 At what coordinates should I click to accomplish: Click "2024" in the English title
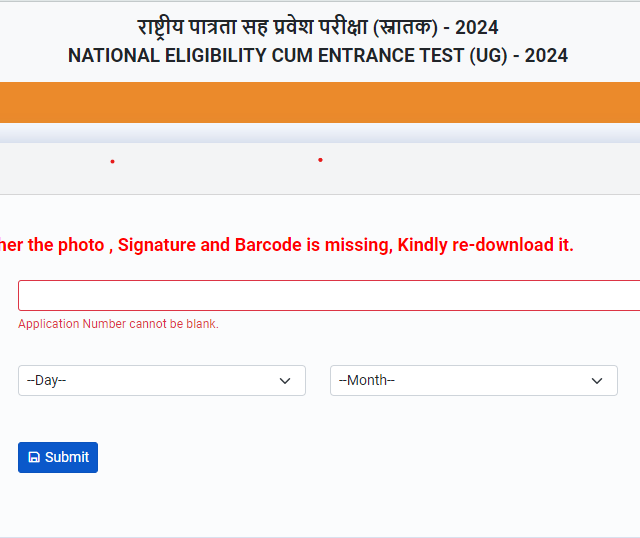546,56
